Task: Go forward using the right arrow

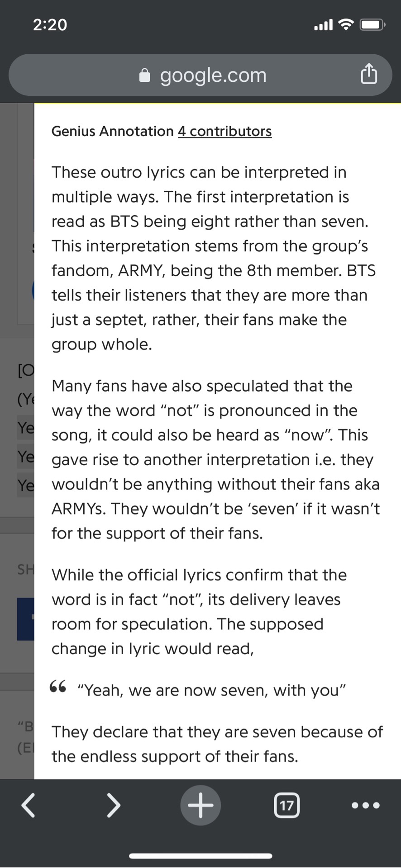Action: (x=113, y=805)
